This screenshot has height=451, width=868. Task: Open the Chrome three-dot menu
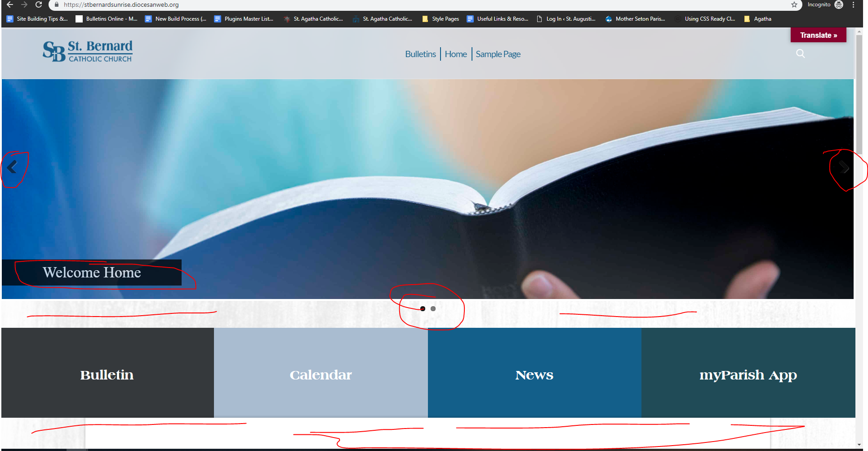tap(854, 4)
